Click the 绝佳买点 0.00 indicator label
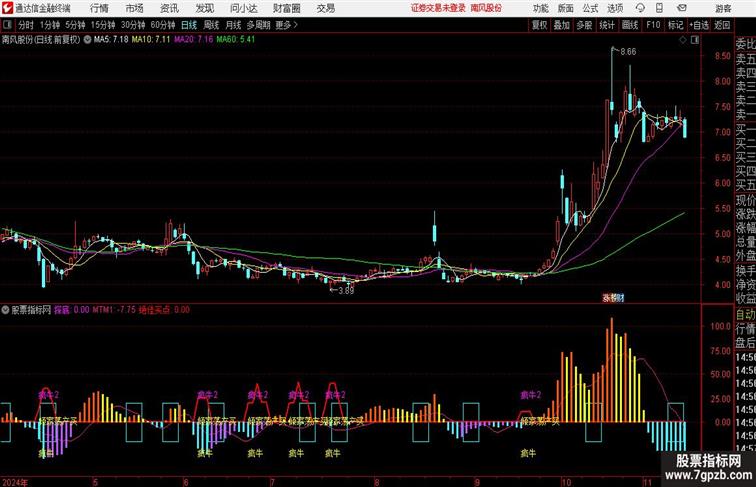Screen dimensions: 756x487 coord(164,310)
